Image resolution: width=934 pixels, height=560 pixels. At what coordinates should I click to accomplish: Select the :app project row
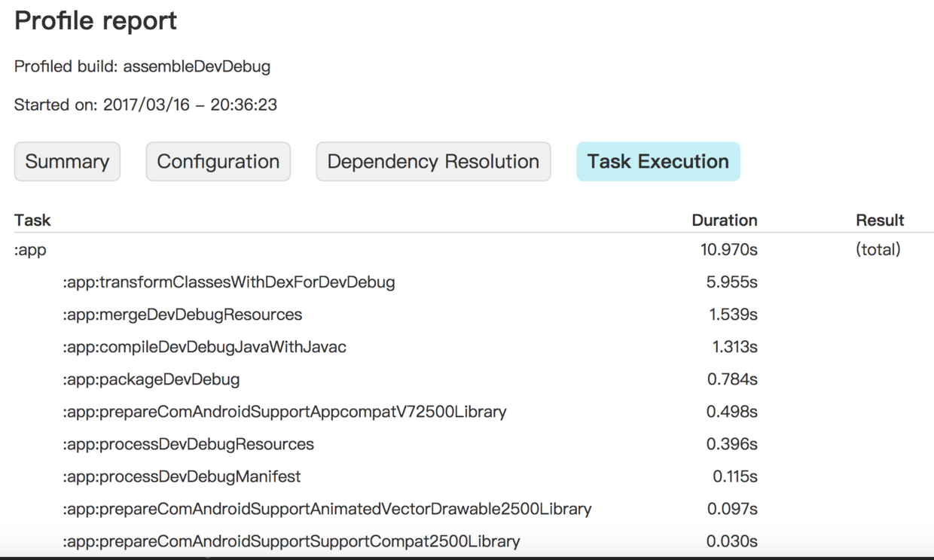31,250
